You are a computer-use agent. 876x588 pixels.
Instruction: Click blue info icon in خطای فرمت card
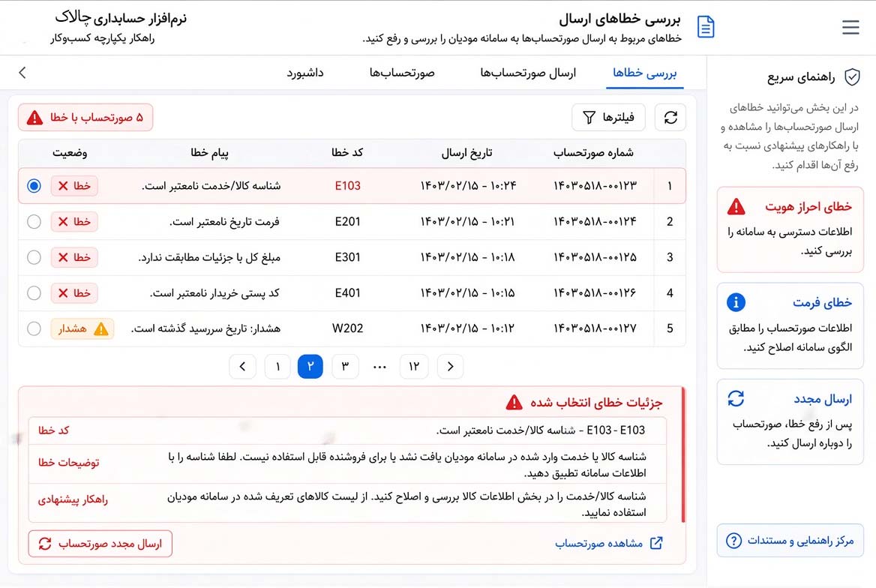click(x=736, y=302)
